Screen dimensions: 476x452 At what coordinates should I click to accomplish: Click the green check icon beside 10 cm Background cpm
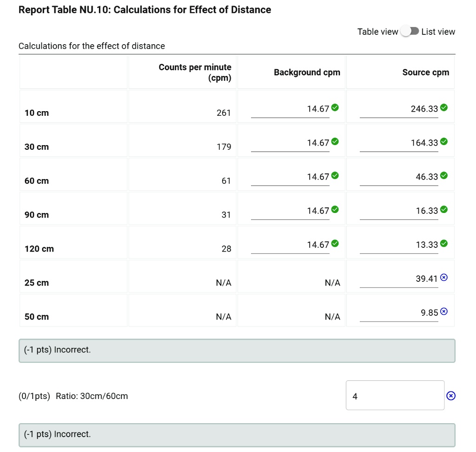[x=335, y=107]
